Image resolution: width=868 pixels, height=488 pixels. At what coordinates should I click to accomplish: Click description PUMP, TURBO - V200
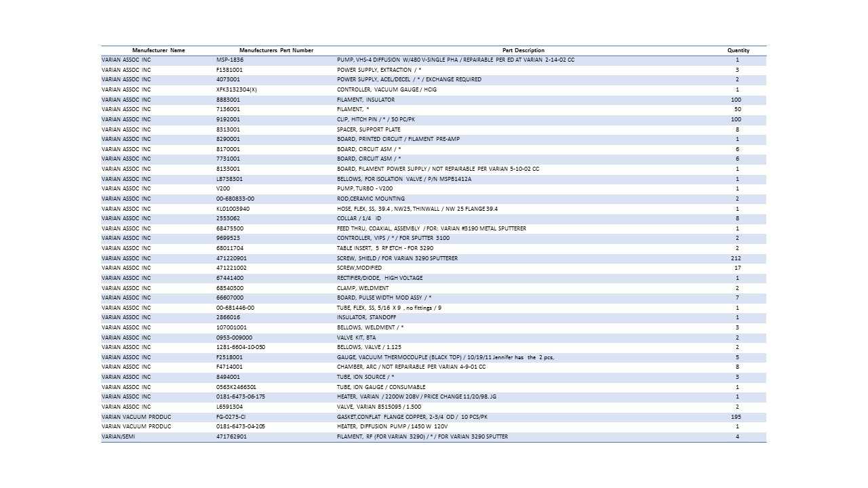click(x=365, y=188)
